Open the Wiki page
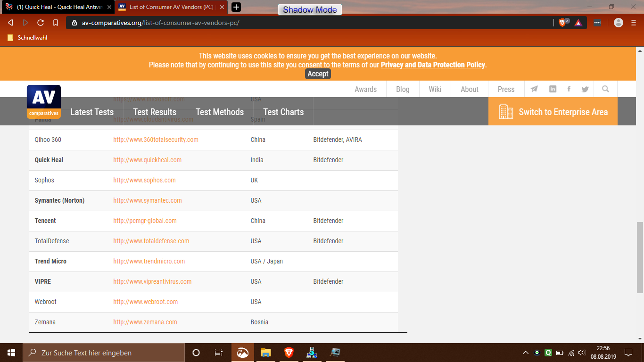The width and height of the screenshot is (644, 362). point(435,89)
